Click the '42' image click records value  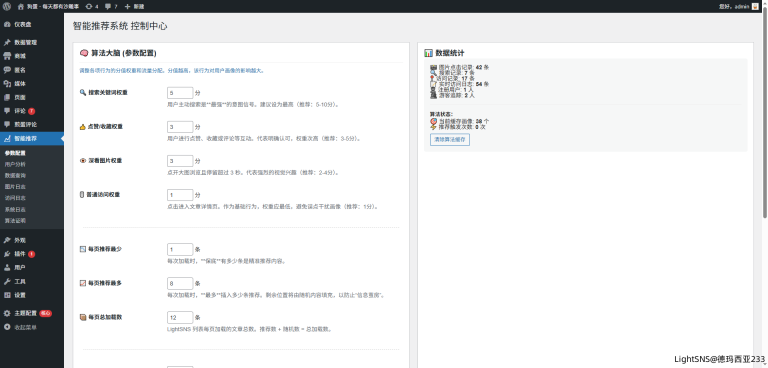point(479,67)
